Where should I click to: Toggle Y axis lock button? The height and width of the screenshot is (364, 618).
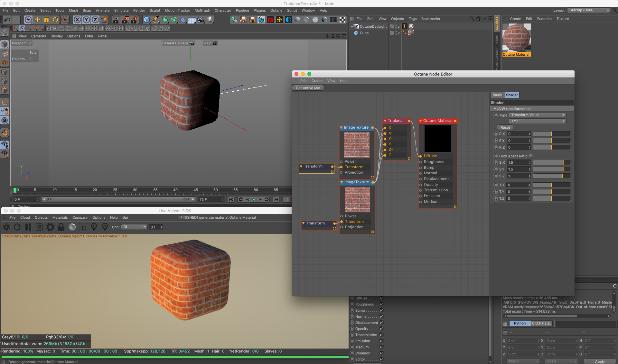(x=86, y=20)
